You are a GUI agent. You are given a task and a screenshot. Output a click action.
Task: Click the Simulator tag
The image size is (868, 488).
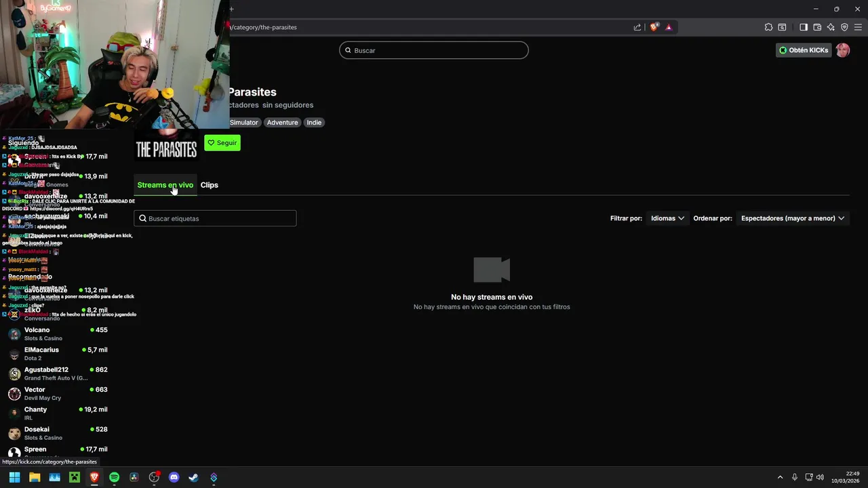pos(243,123)
